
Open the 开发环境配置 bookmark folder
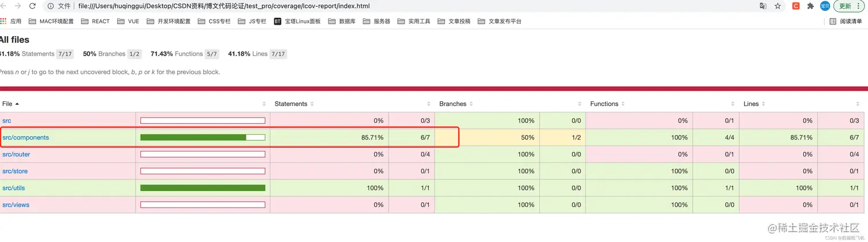point(169,21)
